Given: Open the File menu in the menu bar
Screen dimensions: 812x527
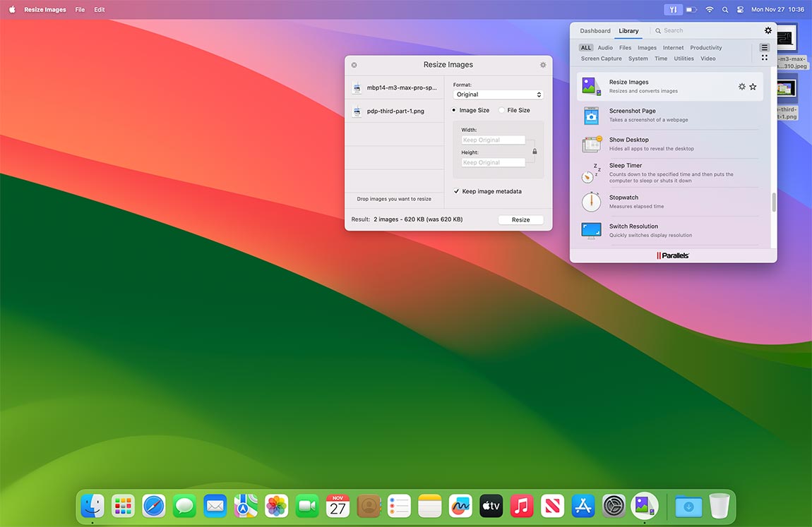Looking at the screenshot, I should [80, 9].
